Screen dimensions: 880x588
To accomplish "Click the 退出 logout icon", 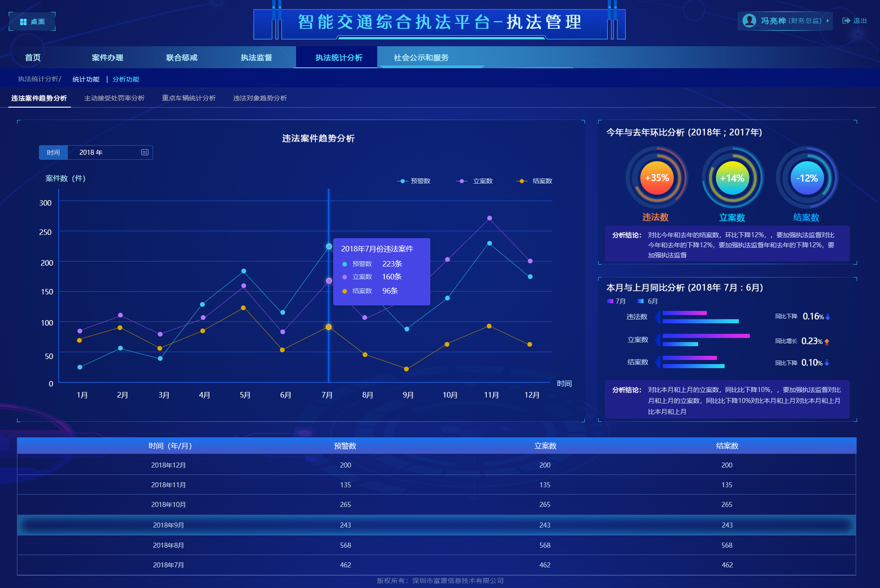I will (846, 20).
